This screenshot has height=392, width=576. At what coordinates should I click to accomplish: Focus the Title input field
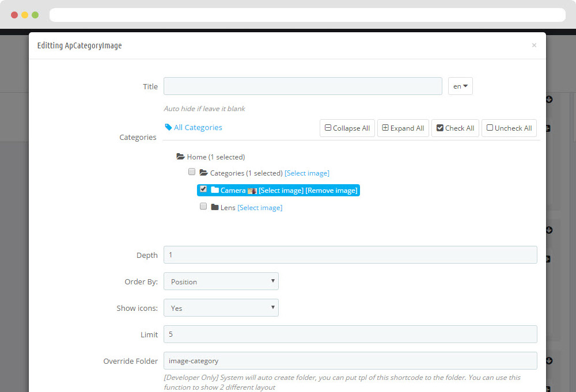click(303, 86)
